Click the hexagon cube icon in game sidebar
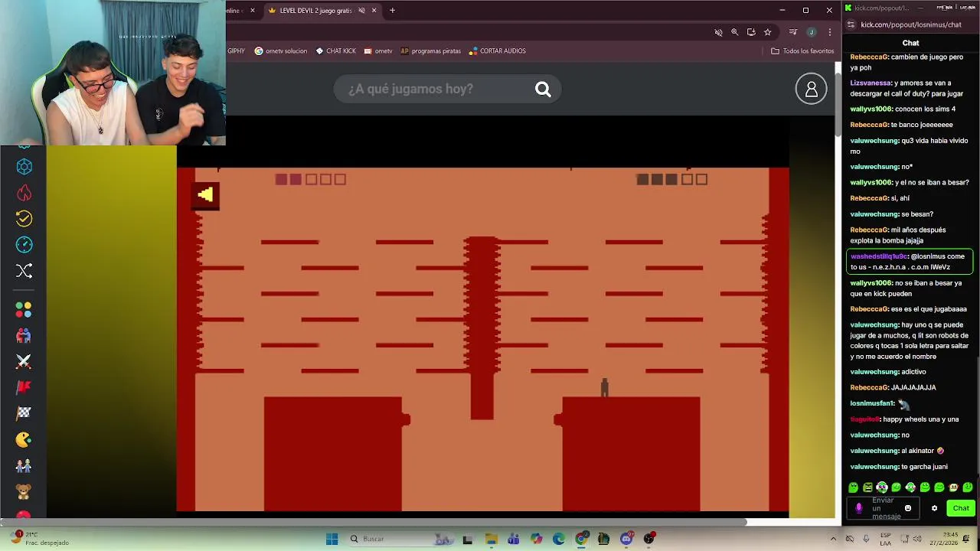Viewport: 980px width, 551px height. [24, 167]
